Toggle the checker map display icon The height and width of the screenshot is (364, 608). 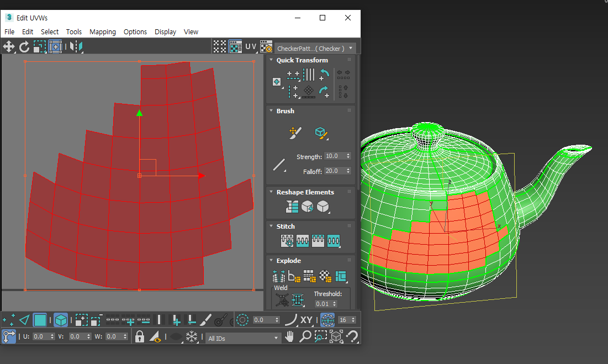235,47
